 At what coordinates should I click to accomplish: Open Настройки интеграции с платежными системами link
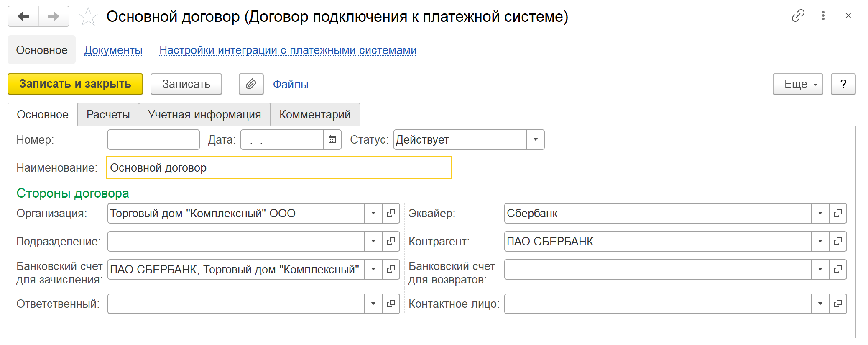[x=288, y=50]
